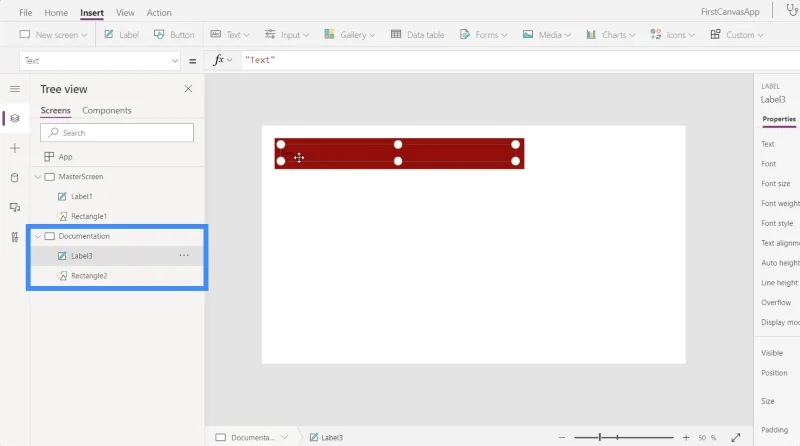Viewport: 800px width, 446px height.
Task: Select Label1 in tree view
Action: 82,196
